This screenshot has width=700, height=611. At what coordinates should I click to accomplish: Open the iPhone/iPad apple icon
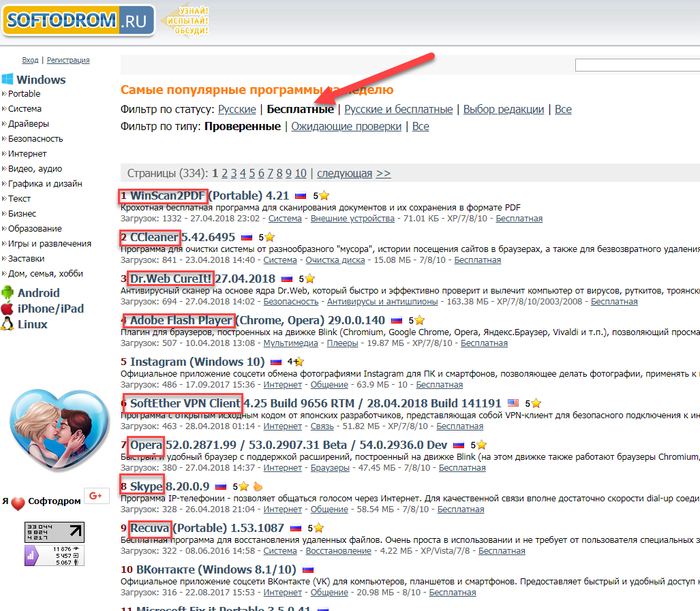(x=7, y=308)
